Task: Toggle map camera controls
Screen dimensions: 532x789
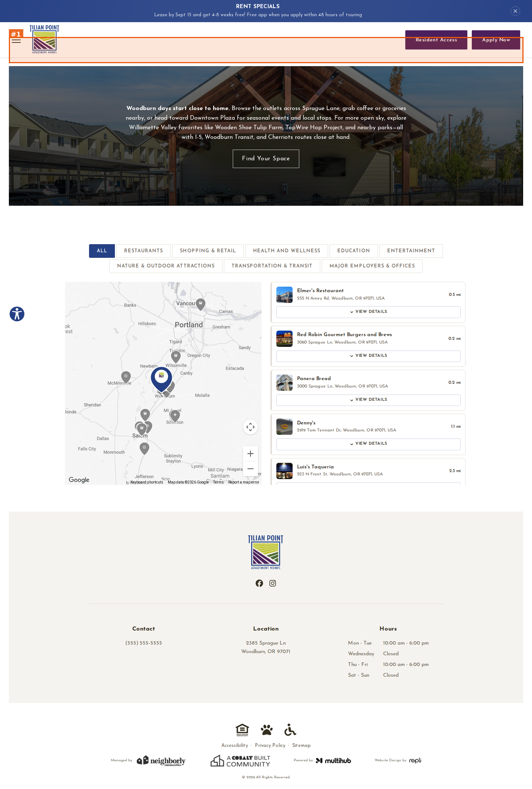Action: click(x=250, y=427)
